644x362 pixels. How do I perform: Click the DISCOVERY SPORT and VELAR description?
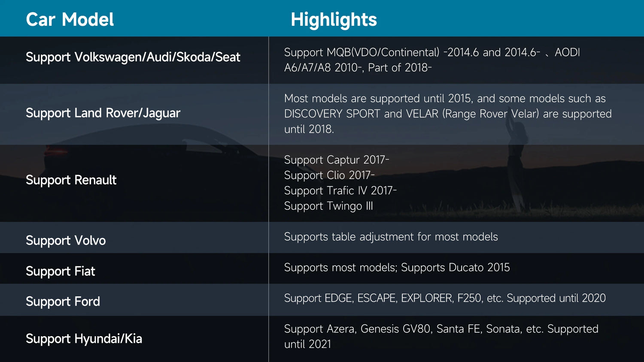pos(447,114)
